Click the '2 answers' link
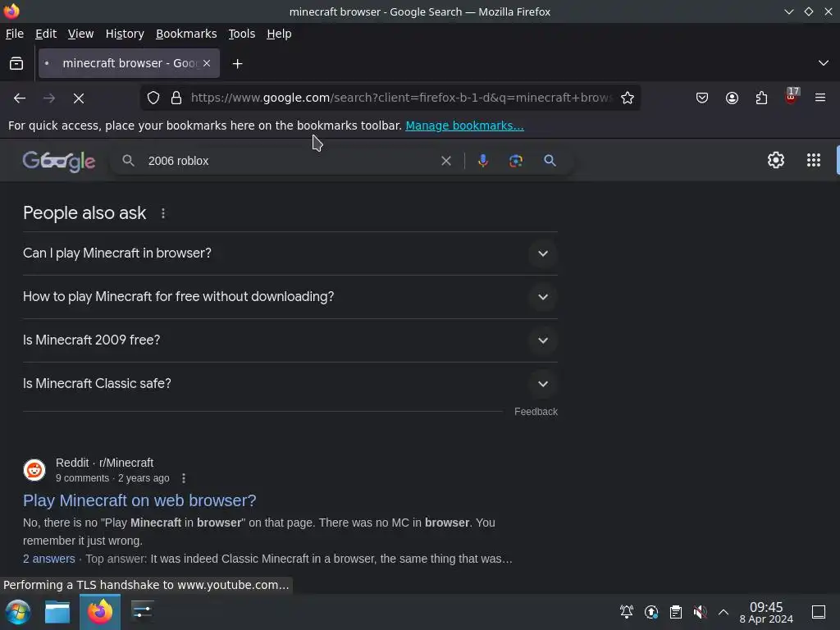 tap(48, 559)
